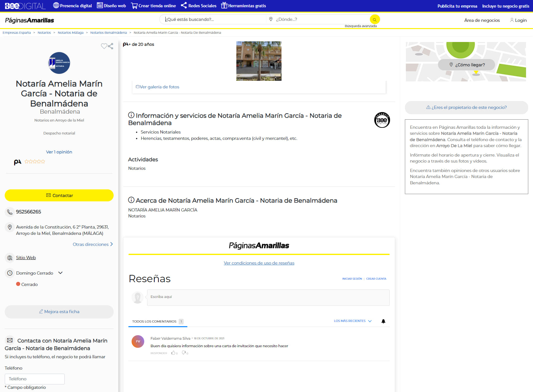Focus the ¿Dónde? location field
This screenshot has width=533, height=392.
pyautogui.click(x=319, y=20)
